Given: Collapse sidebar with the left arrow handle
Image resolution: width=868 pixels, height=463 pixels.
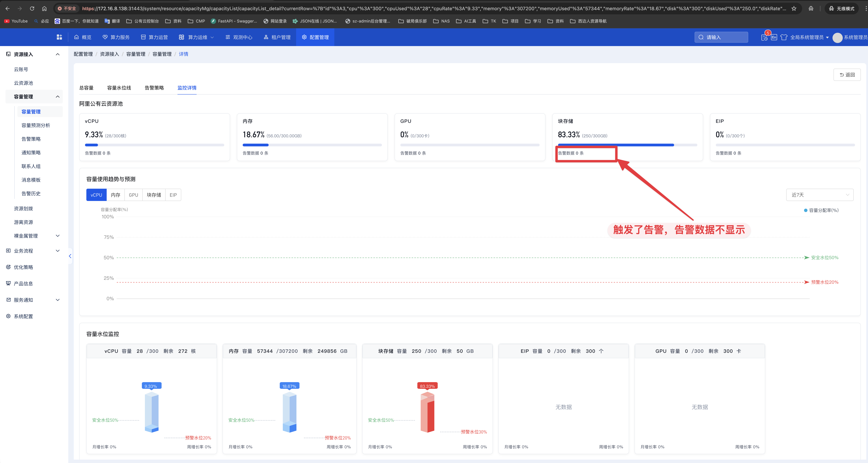Looking at the screenshot, I should (x=70, y=256).
